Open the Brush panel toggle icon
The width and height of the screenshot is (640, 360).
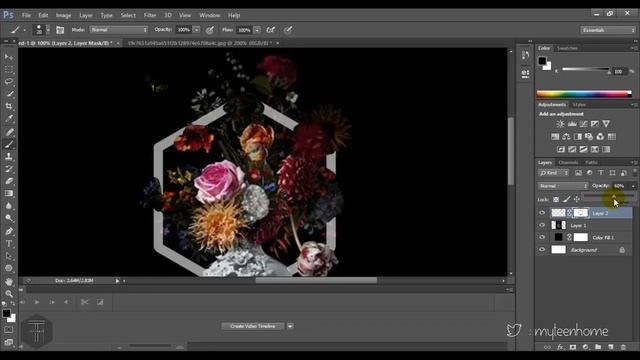[x=60, y=30]
